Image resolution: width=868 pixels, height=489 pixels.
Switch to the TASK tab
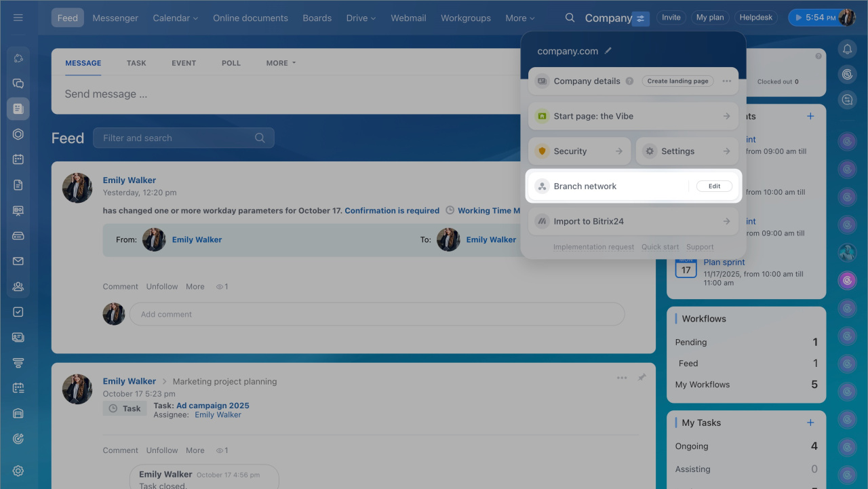136,63
